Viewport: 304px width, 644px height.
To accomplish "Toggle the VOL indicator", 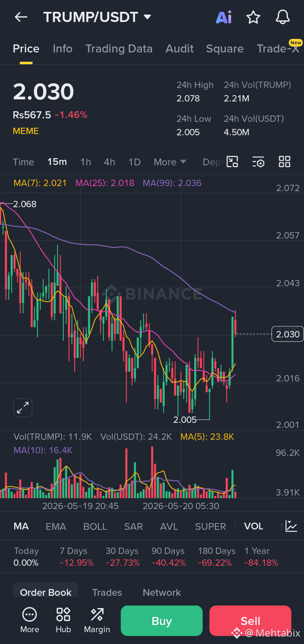I will pyautogui.click(x=254, y=526).
